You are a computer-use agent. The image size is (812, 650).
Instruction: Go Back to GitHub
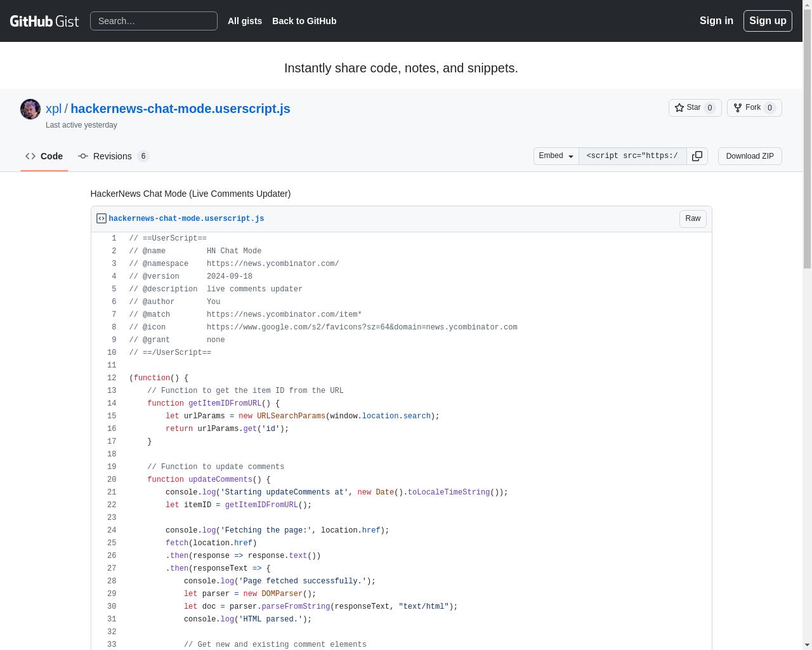[x=304, y=21]
